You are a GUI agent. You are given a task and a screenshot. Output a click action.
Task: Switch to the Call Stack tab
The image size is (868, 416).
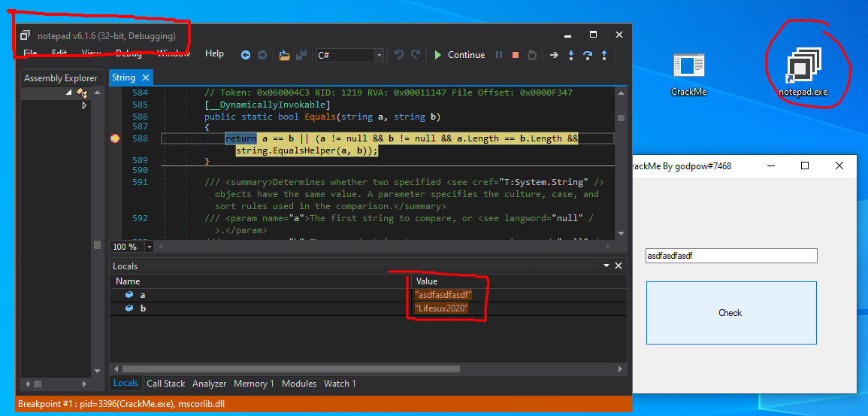(165, 384)
